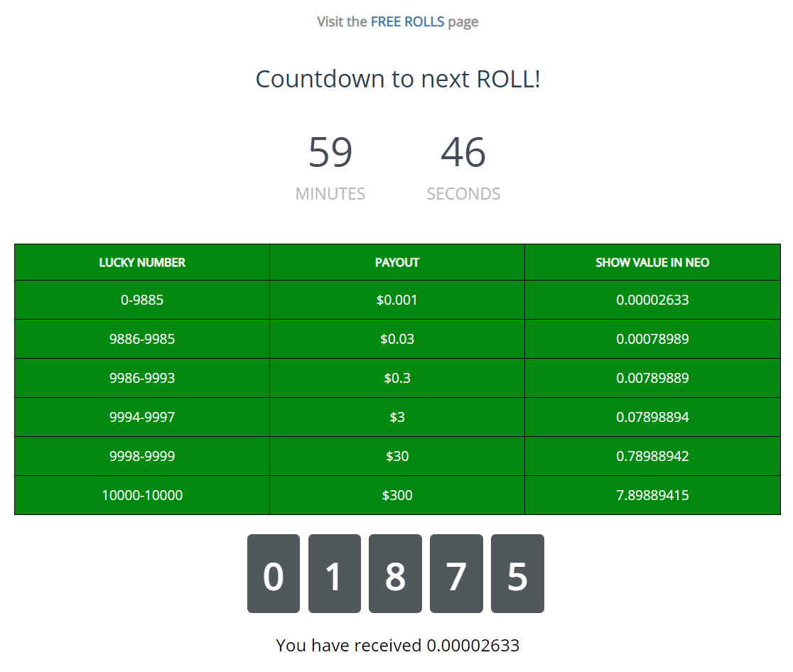Select the 9886-9985 lucky number cell
The width and height of the screenshot is (793, 672).
coord(142,339)
